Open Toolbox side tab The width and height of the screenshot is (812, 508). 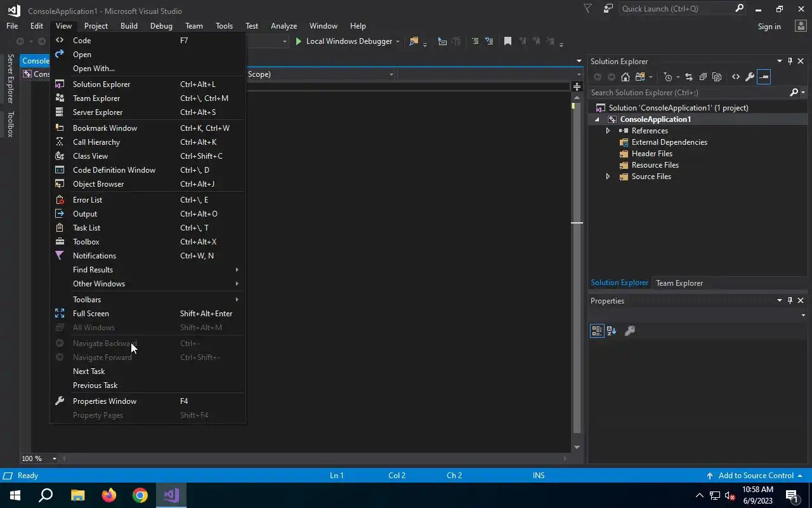10,124
